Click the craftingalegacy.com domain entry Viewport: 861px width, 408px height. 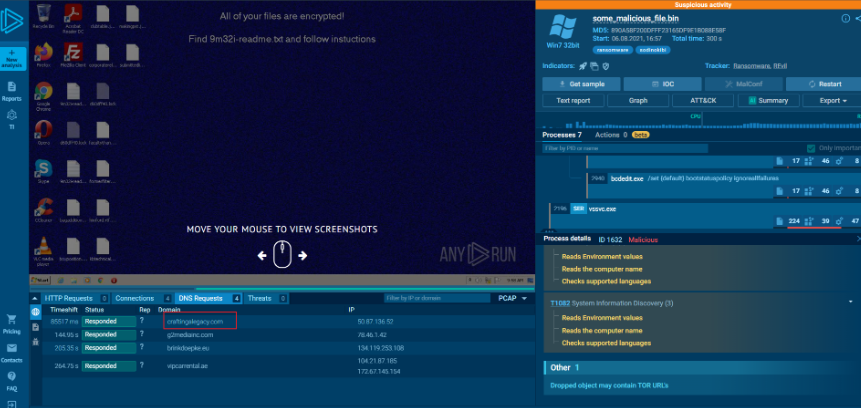tap(195, 321)
